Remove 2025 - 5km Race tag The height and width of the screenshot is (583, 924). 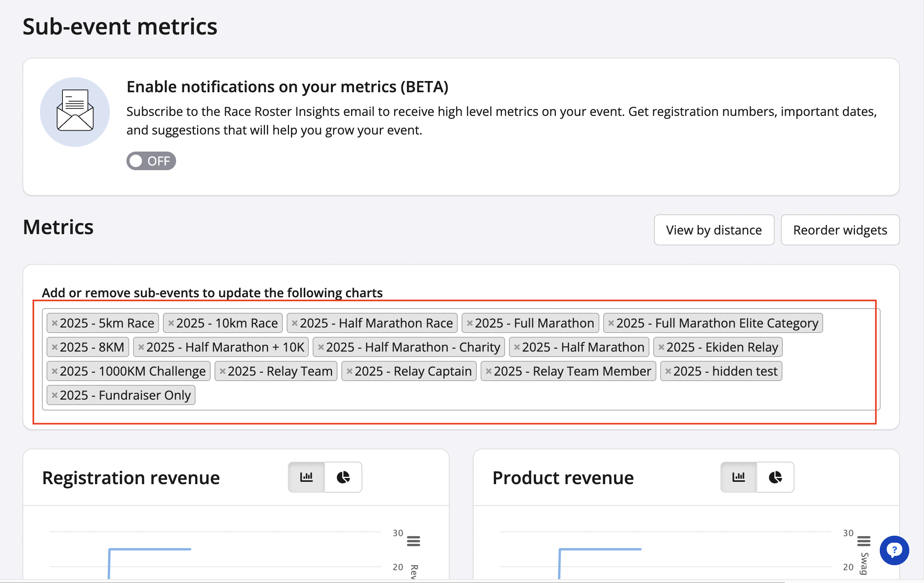pyautogui.click(x=55, y=323)
